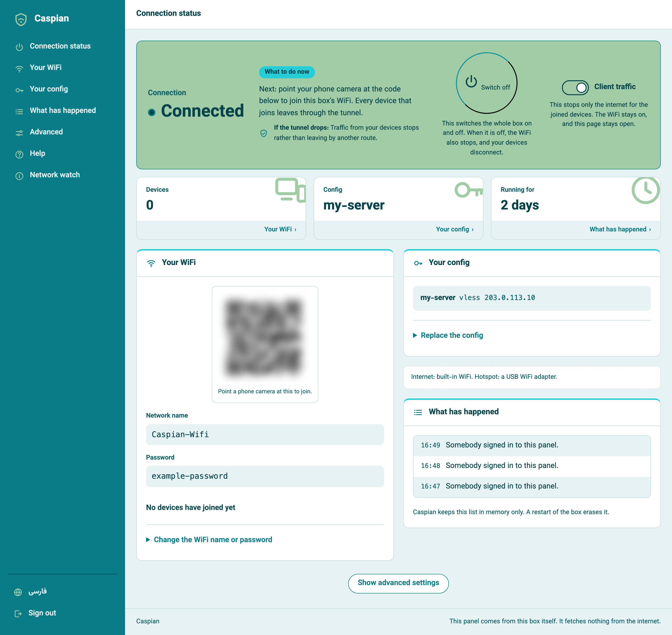Click the WiFi icon in the sidebar
Viewport: 672px width, 635px height.
[19, 69]
